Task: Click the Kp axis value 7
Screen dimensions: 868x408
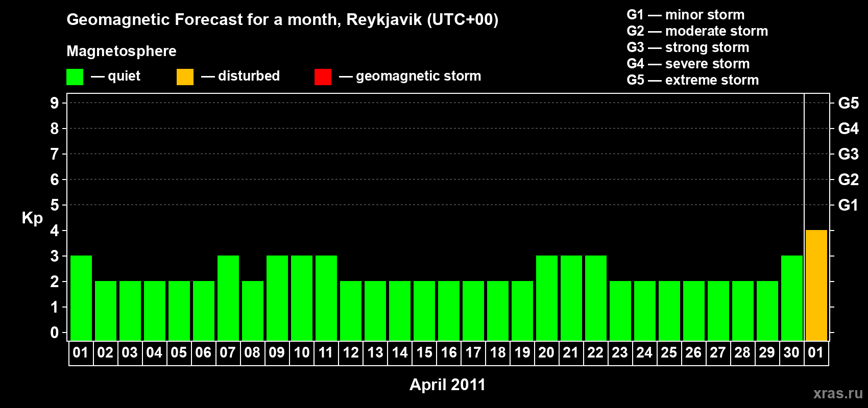Action: [x=55, y=154]
